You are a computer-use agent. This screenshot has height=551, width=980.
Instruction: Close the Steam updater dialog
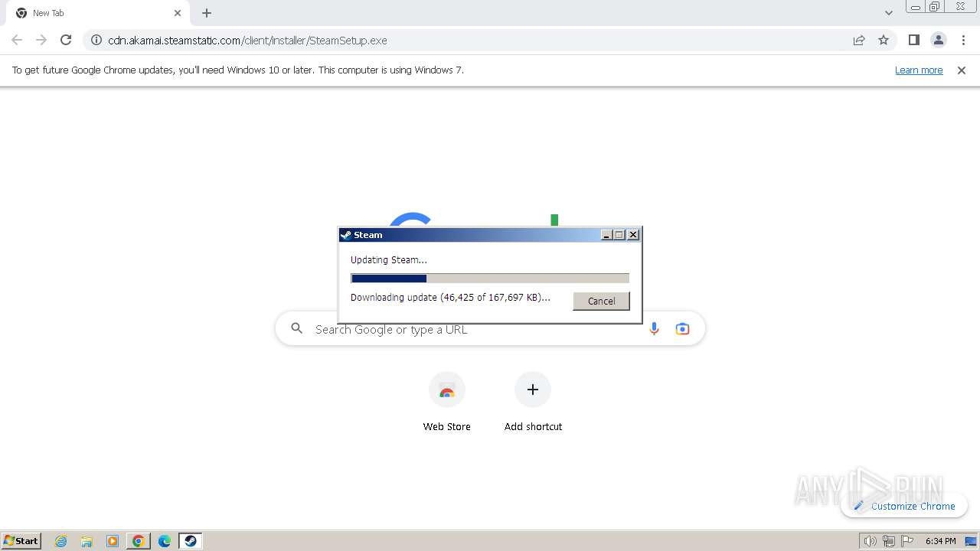point(633,235)
